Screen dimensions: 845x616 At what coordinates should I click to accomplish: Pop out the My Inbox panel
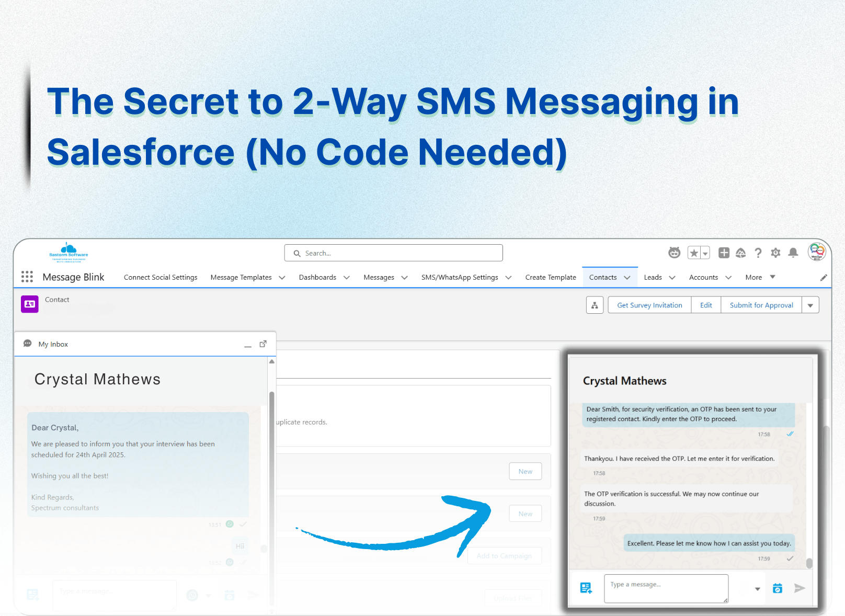point(263,344)
